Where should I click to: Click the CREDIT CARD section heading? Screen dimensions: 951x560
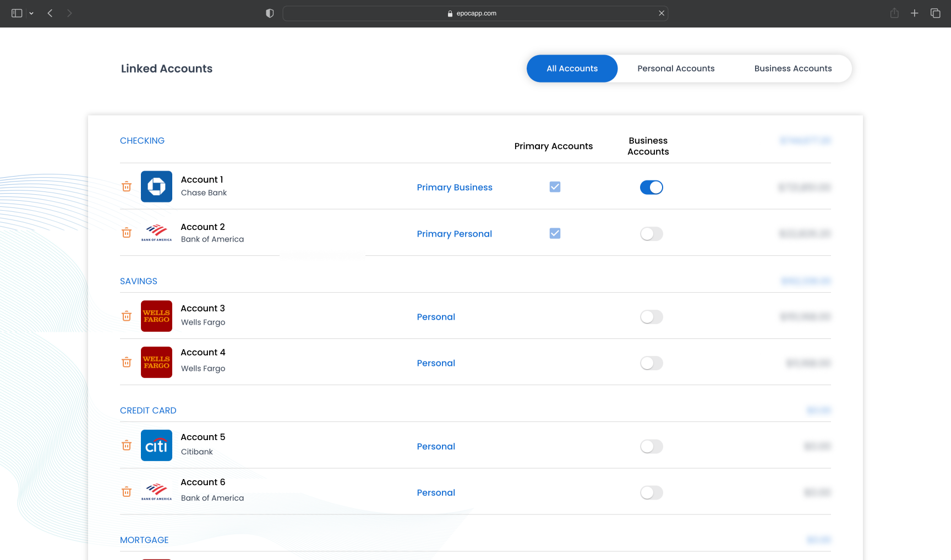click(148, 410)
